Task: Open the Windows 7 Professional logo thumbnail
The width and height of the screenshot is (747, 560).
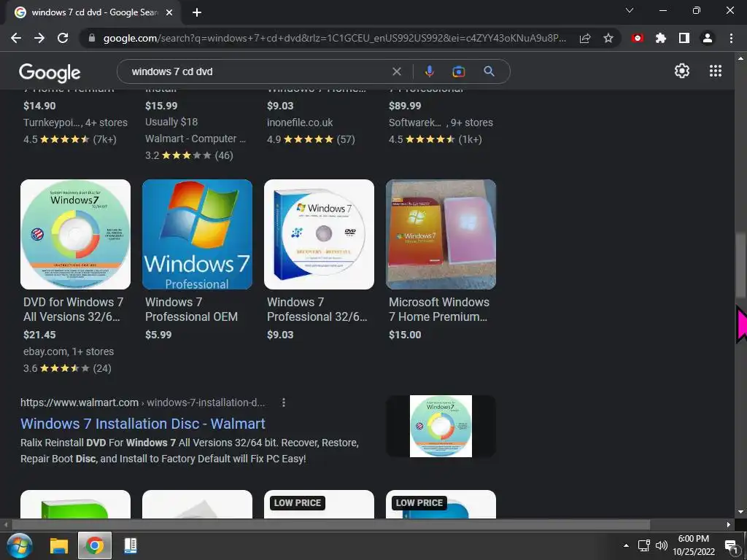Action: [x=197, y=234]
